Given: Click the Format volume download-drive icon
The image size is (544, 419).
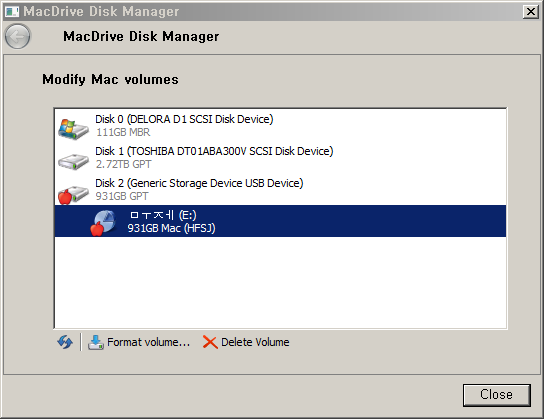Looking at the screenshot, I should [x=95, y=342].
